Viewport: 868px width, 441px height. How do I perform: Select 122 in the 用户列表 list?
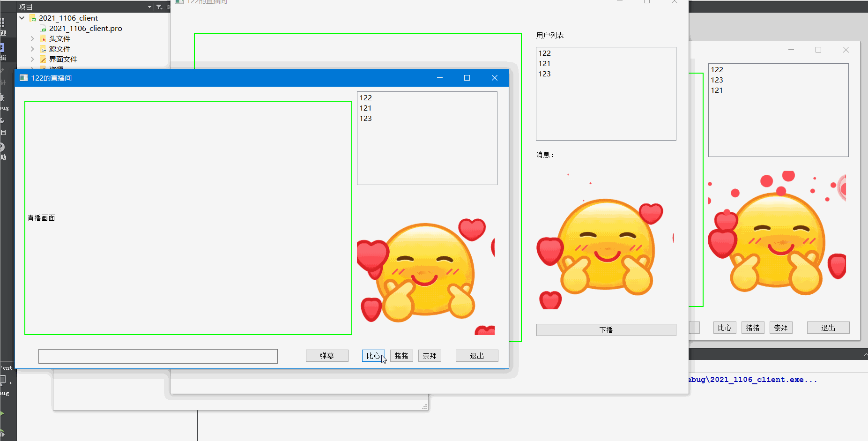tap(545, 53)
